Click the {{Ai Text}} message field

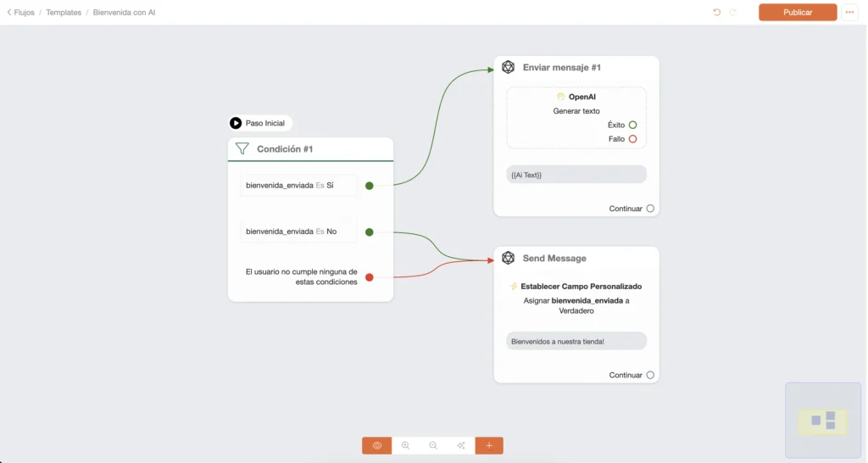[x=576, y=175]
